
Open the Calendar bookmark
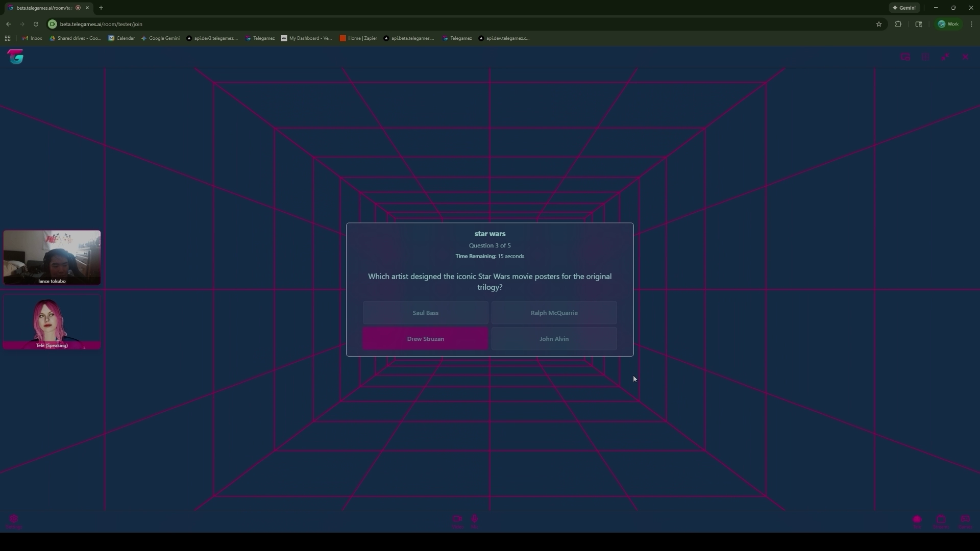121,38
